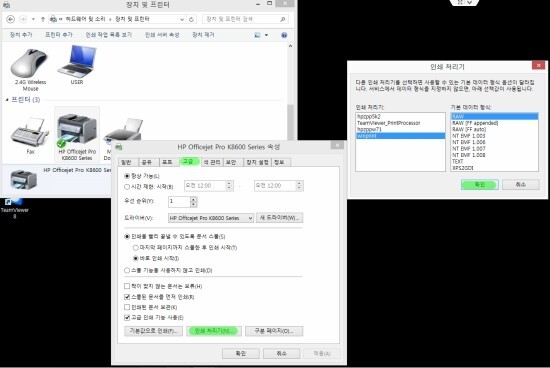Go up one level with the up arrow
The width and height of the screenshot is (550, 368).
(x=43, y=19)
